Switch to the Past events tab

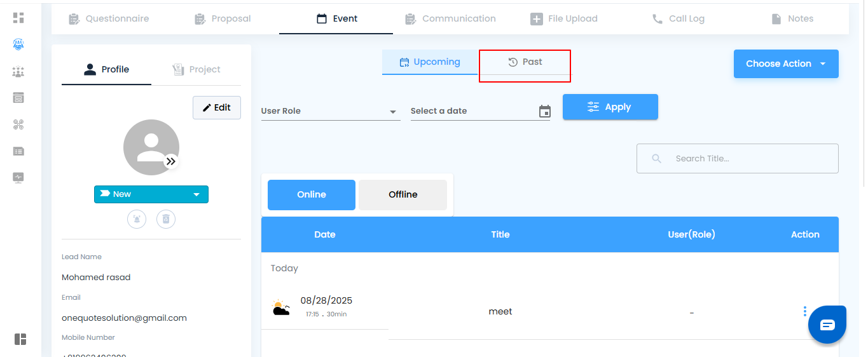(525, 62)
